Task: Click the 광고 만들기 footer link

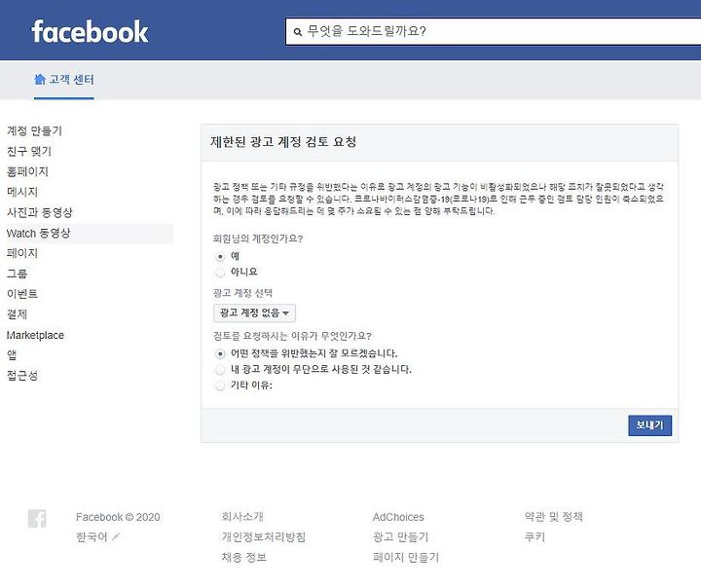Action: (x=400, y=536)
